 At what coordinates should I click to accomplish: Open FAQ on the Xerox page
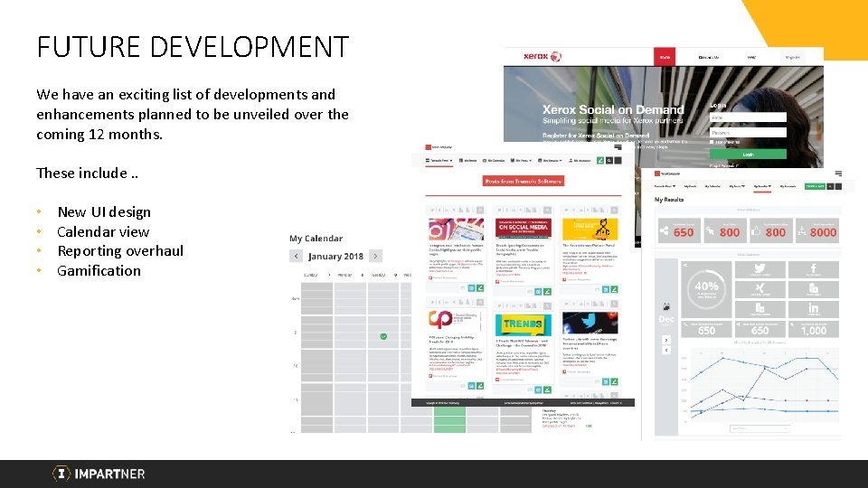751,57
